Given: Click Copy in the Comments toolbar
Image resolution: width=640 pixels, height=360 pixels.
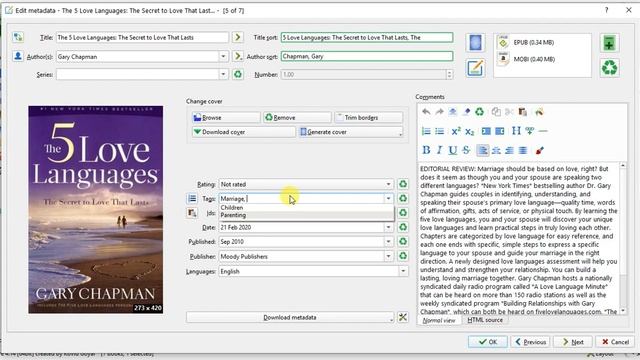Looking at the screenshot, I should [496, 112].
